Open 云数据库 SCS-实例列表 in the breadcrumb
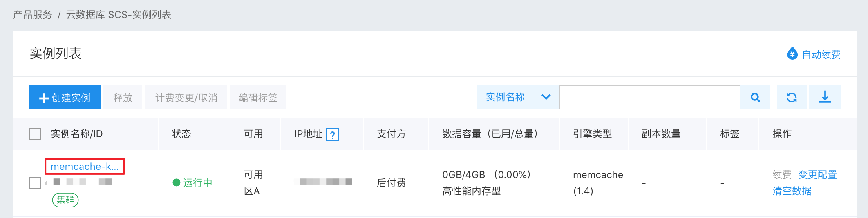Image resolution: width=868 pixels, height=218 pixels. click(x=119, y=15)
